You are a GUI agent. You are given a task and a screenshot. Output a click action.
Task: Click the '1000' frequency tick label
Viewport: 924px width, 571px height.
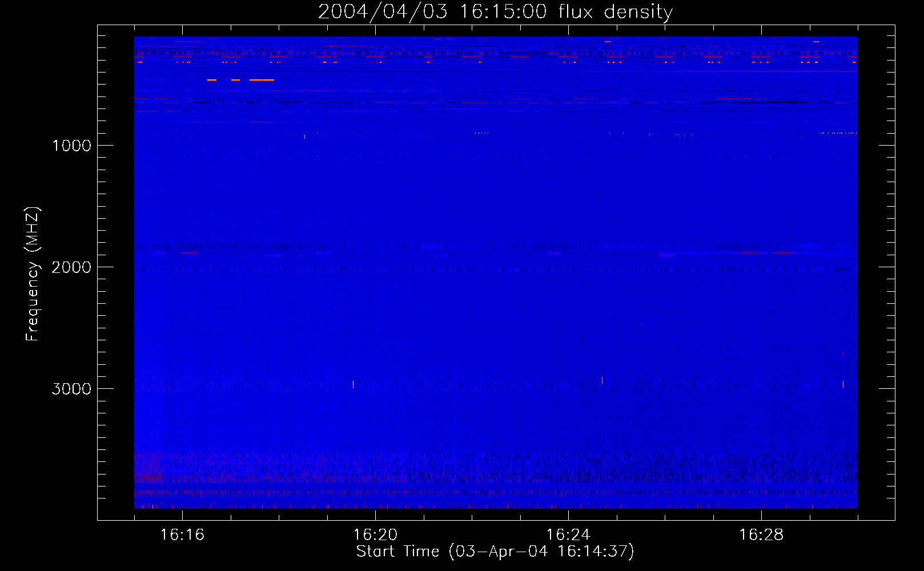point(72,146)
